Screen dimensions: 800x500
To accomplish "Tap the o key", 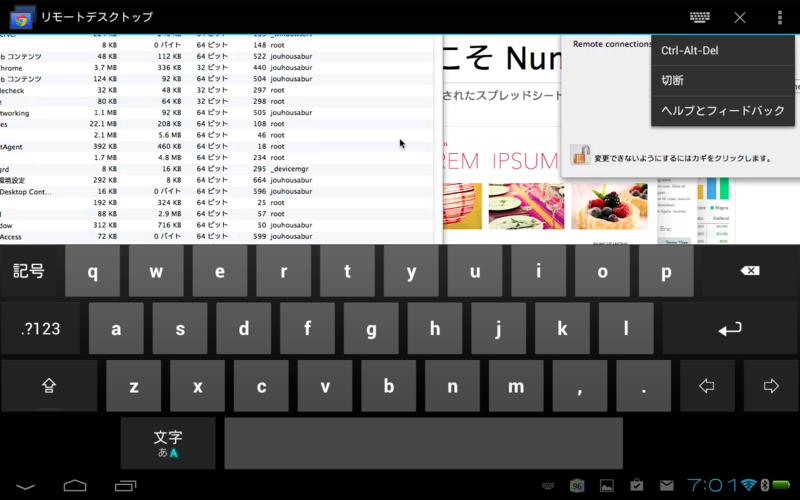I will point(603,271).
